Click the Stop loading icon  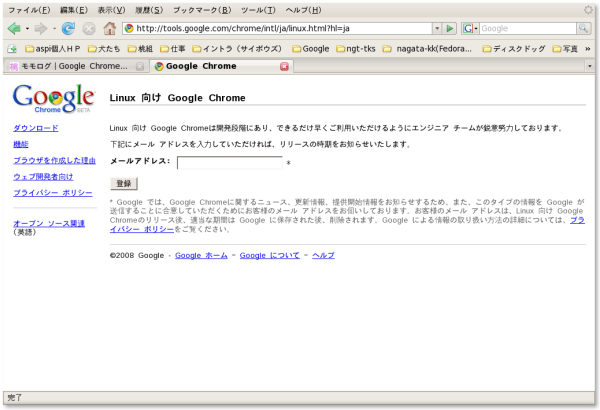(89, 28)
